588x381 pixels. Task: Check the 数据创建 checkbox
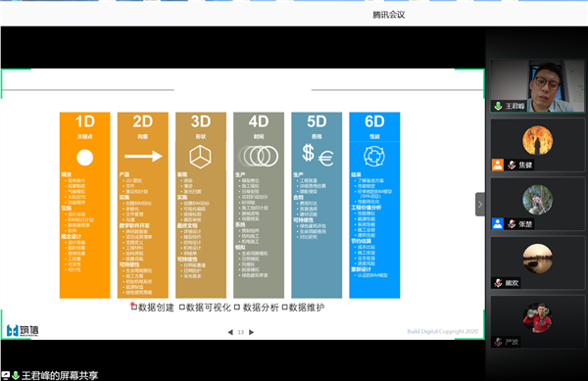pos(134,308)
